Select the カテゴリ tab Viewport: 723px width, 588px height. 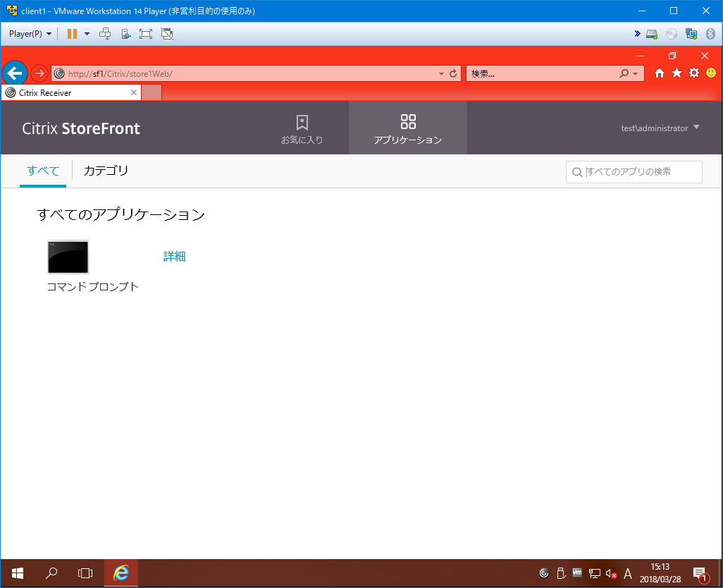tap(106, 171)
